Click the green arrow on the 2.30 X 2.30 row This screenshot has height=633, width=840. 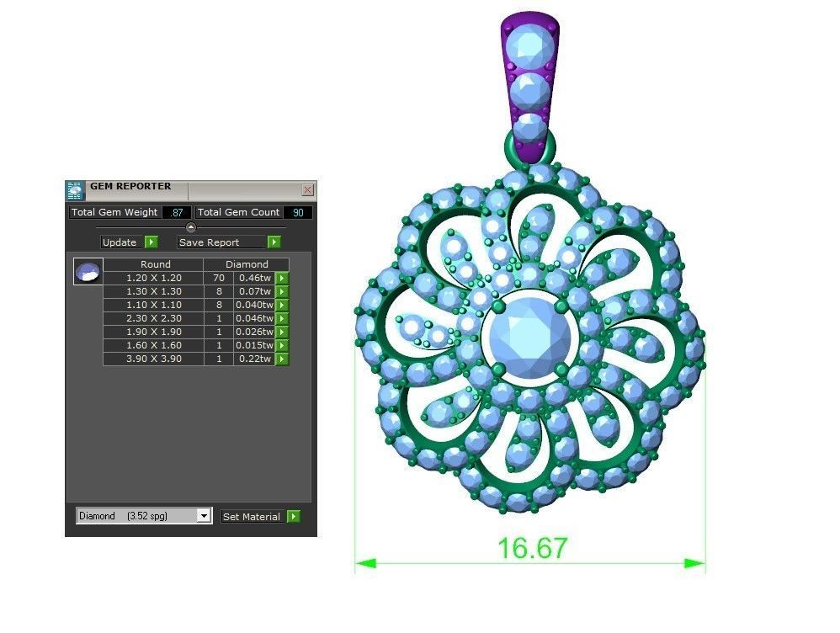[282, 318]
